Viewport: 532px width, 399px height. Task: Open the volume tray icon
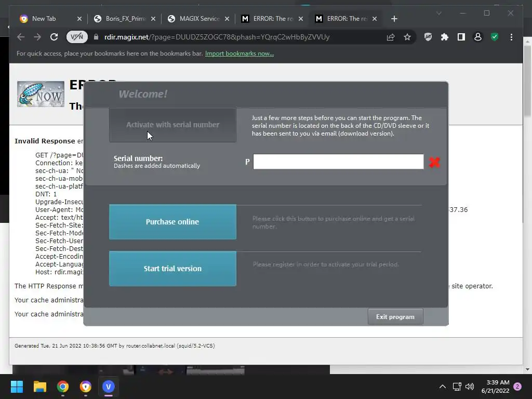(470, 387)
